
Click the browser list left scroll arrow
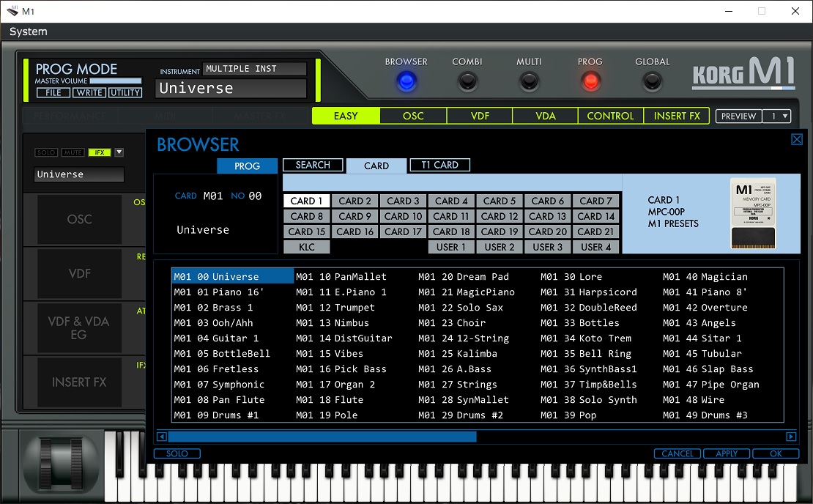click(x=162, y=437)
